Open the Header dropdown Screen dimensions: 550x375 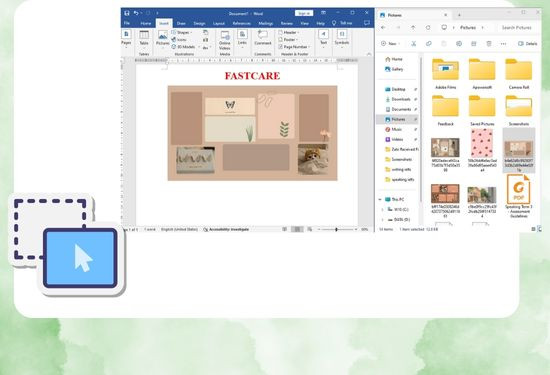(289, 32)
